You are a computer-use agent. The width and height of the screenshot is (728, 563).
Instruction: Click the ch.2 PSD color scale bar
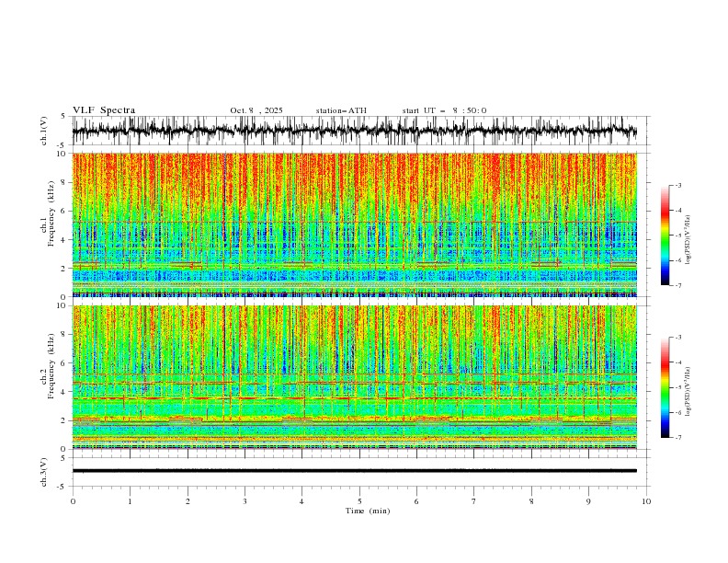[x=665, y=387]
